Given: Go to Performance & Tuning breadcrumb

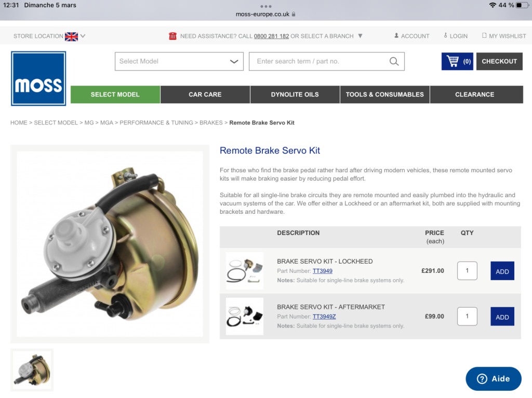Looking at the screenshot, I should pyautogui.click(x=156, y=123).
